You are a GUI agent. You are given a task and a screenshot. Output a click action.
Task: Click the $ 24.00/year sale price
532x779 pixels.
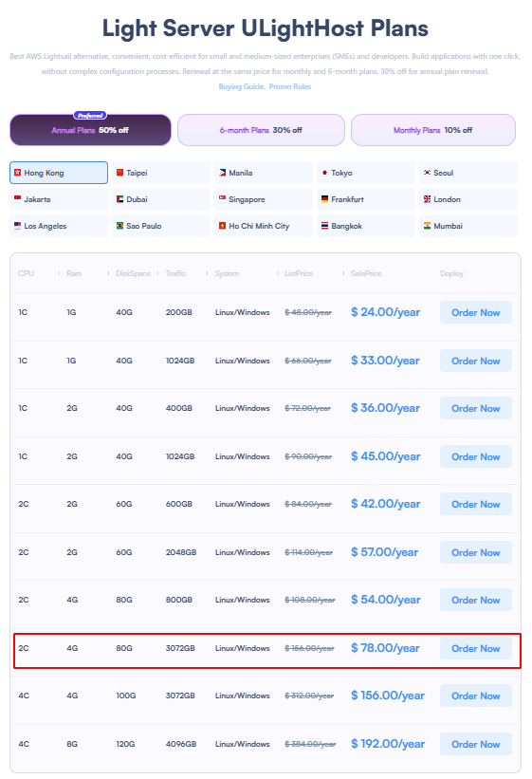385,312
